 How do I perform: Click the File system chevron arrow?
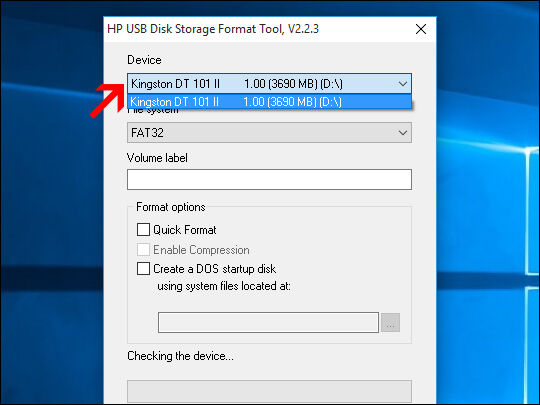coord(403,133)
